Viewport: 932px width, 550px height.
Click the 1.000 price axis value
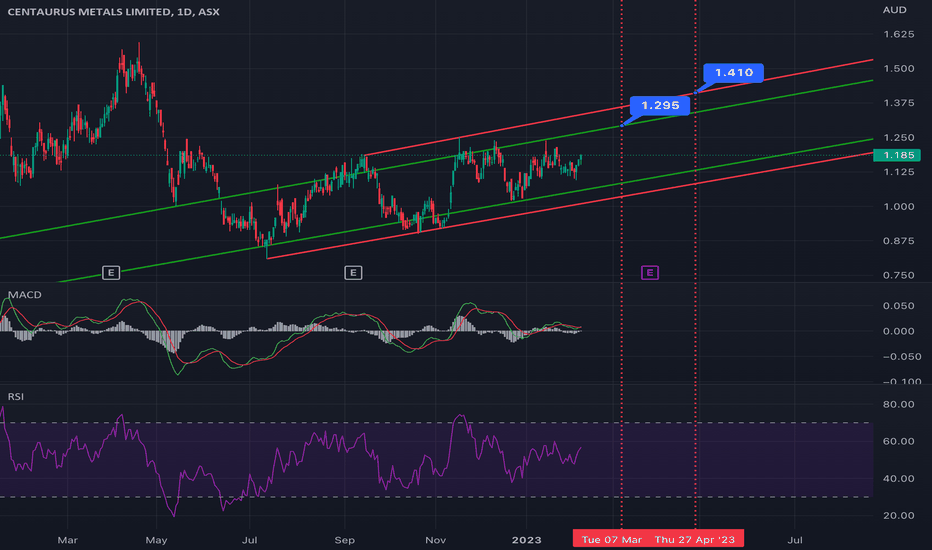899,206
